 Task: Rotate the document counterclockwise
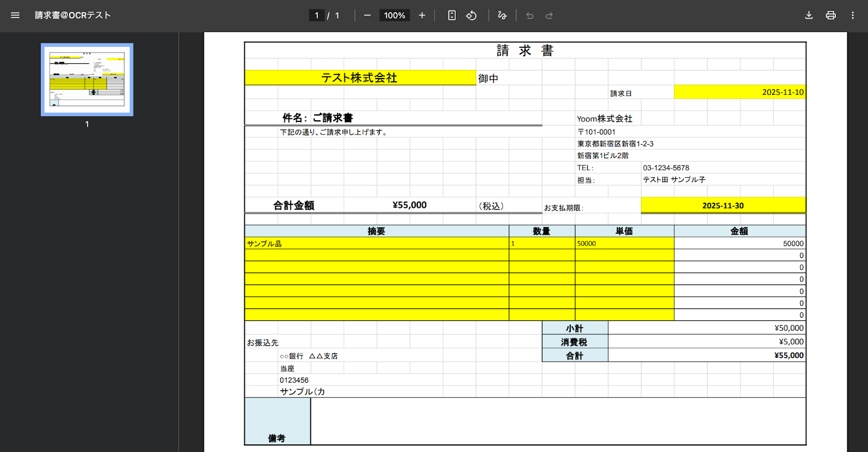click(471, 15)
